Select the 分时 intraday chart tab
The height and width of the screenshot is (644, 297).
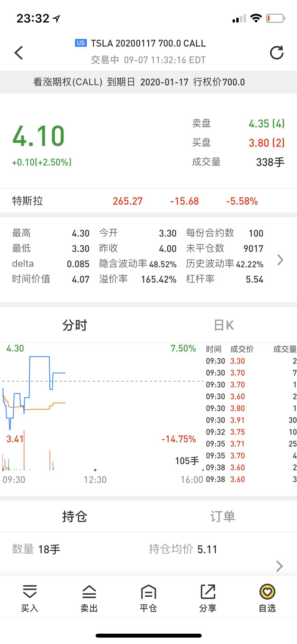[75, 325]
